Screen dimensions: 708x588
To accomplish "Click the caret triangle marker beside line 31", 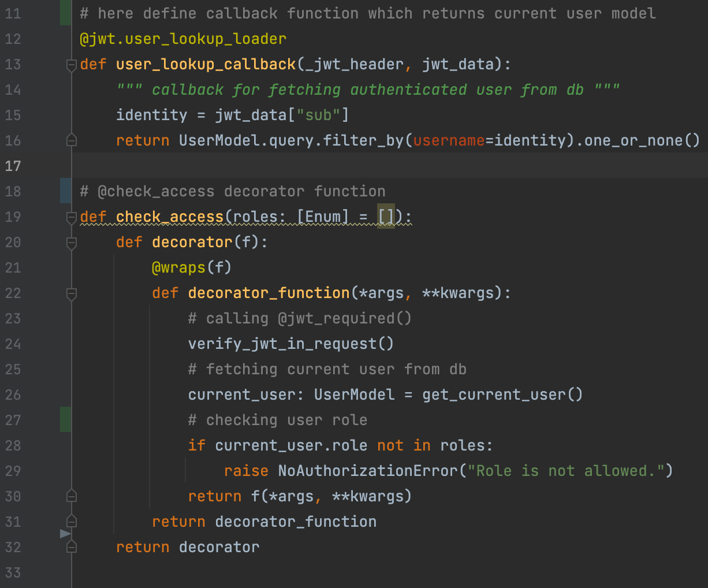I will click(65, 534).
